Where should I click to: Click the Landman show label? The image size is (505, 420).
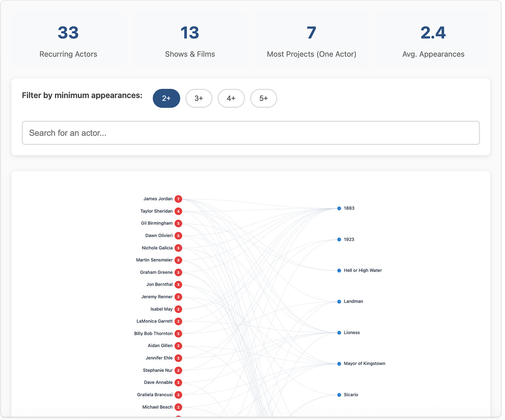pyautogui.click(x=353, y=301)
